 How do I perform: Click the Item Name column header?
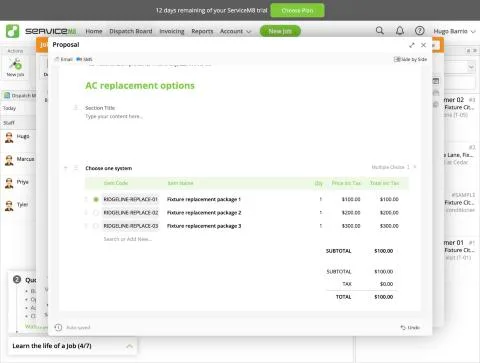(180, 183)
